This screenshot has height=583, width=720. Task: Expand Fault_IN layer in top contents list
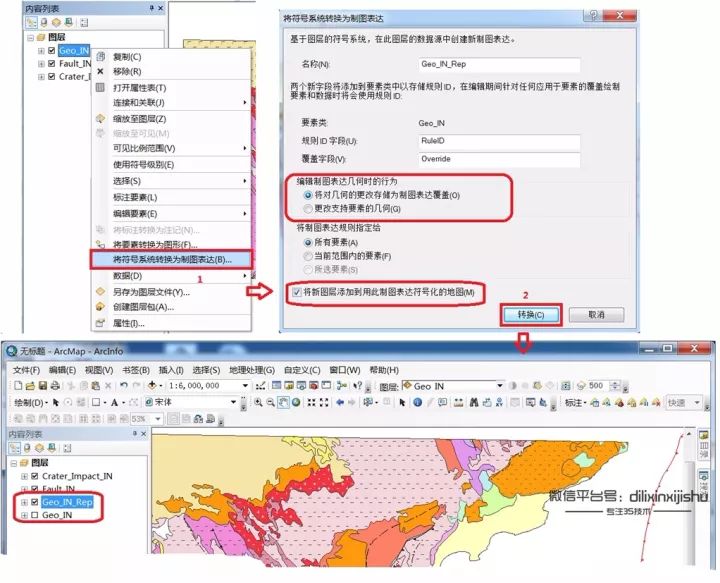pos(41,63)
